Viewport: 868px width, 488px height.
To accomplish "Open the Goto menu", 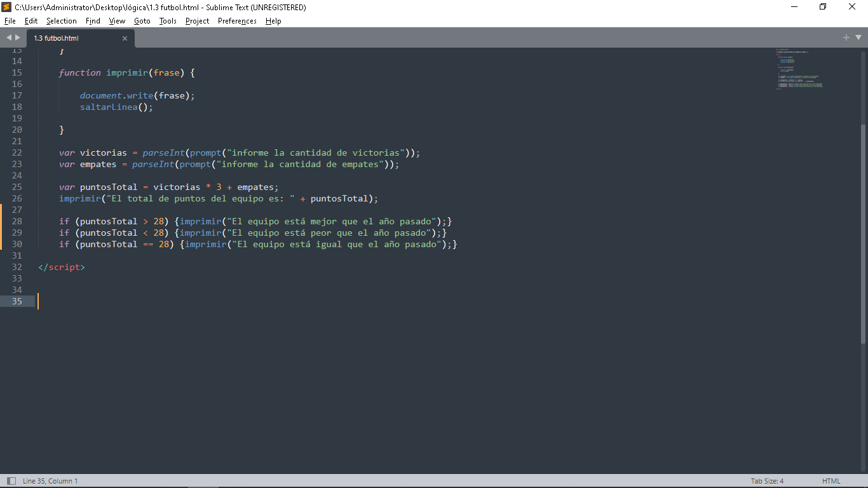I will (142, 21).
